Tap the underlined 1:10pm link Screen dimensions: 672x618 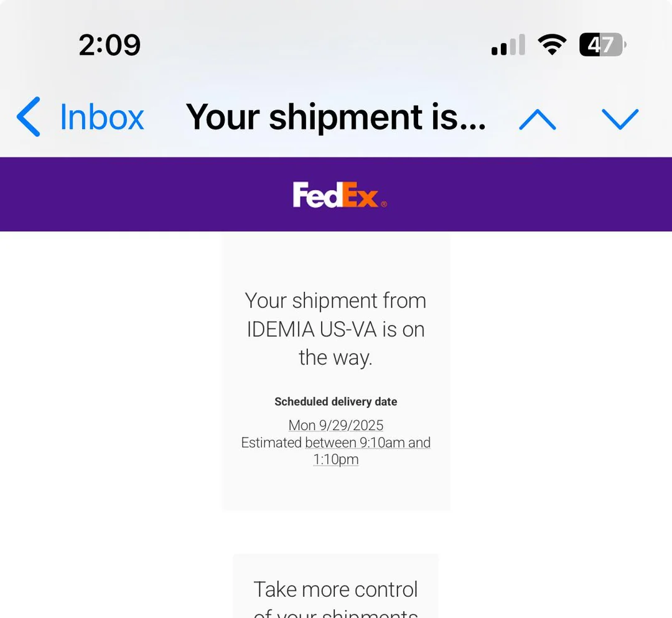(335, 460)
